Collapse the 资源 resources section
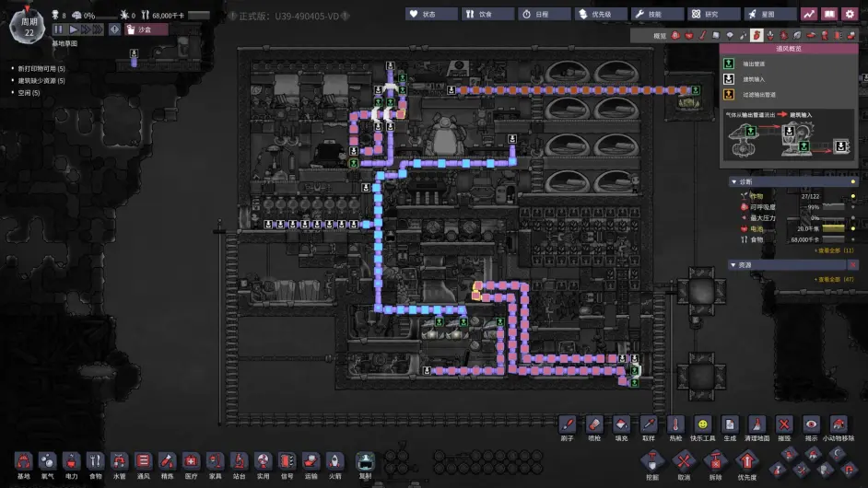Screen dimensions: 868x488 click(733, 265)
